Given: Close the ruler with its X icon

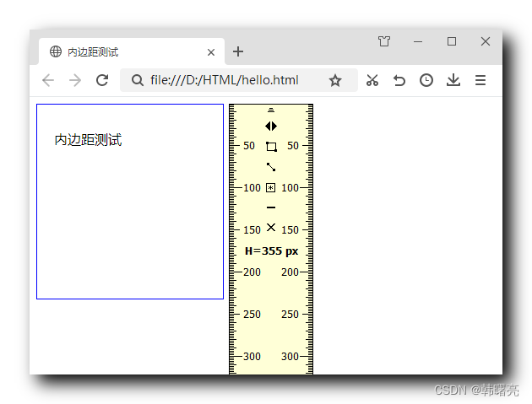Looking at the screenshot, I should 271,228.
